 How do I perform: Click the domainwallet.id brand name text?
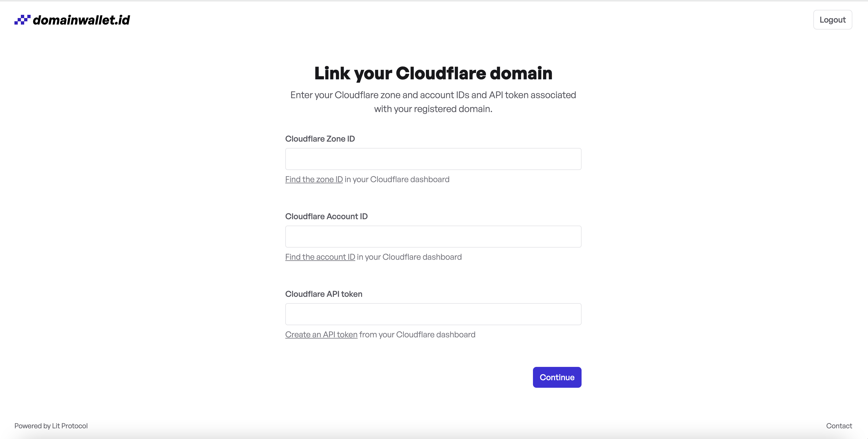(x=81, y=20)
